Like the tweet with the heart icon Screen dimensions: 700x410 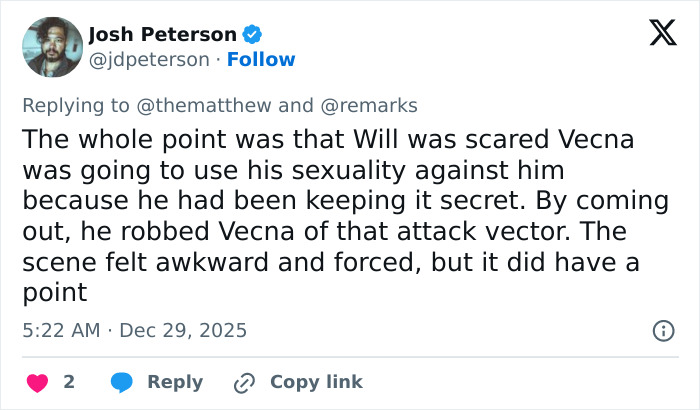[37, 382]
